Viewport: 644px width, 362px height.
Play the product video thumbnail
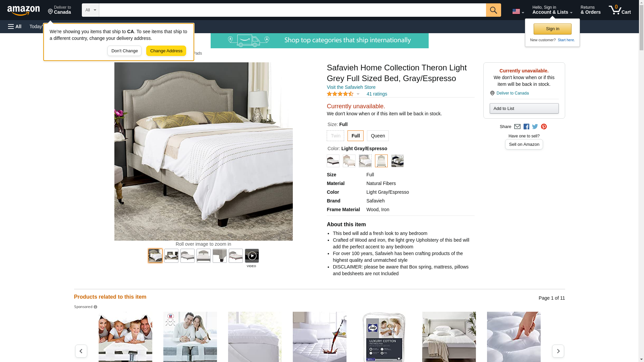pyautogui.click(x=252, y=256)
